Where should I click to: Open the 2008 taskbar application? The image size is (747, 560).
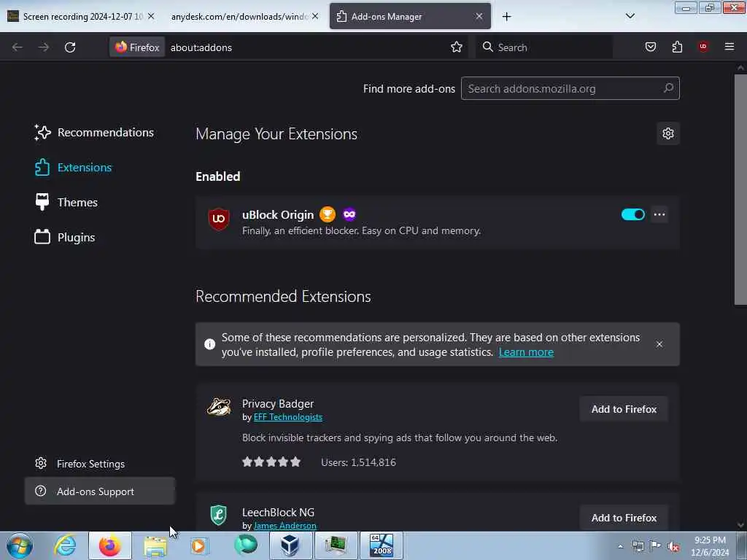tap(382, 545)
